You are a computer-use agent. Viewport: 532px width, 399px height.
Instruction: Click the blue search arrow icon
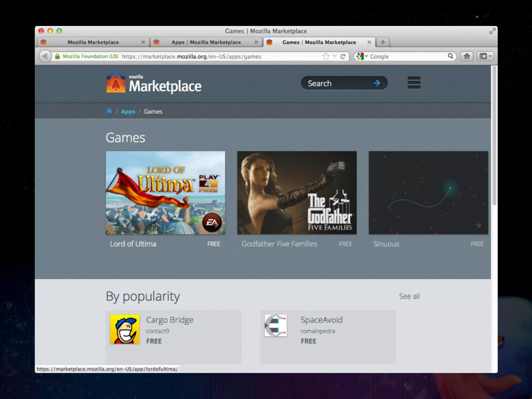coord(377,83)
